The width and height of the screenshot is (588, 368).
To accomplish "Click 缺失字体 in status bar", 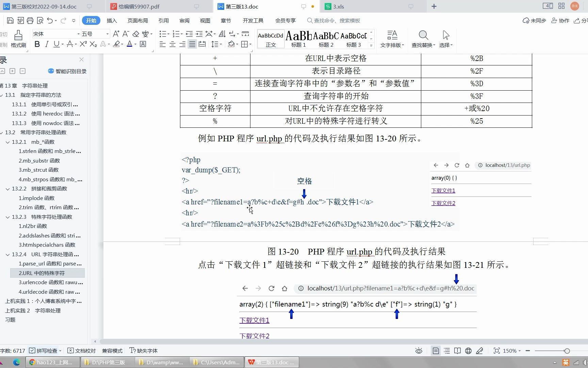I will tap(144, 351).
